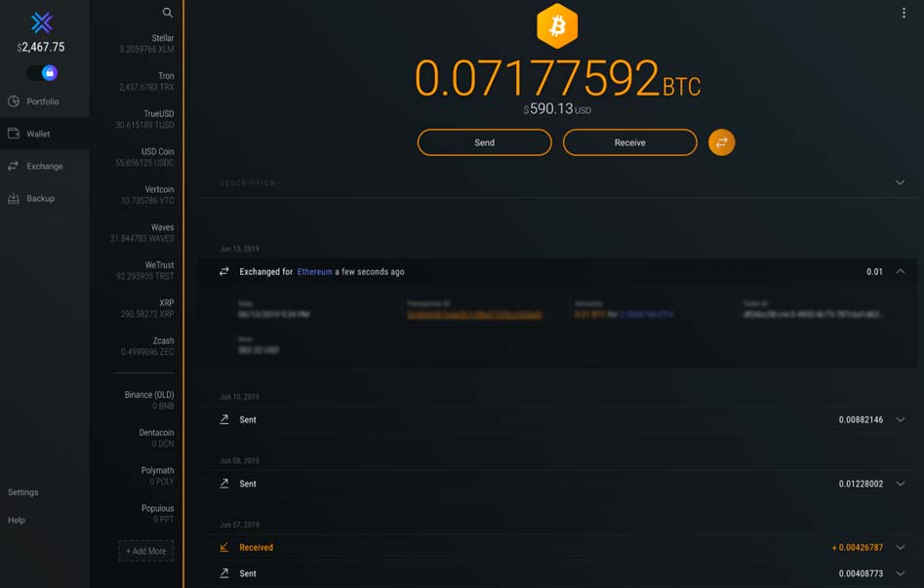
Task: Click sent arrow icon for 0.01228002
Action: tap(224, 484)
